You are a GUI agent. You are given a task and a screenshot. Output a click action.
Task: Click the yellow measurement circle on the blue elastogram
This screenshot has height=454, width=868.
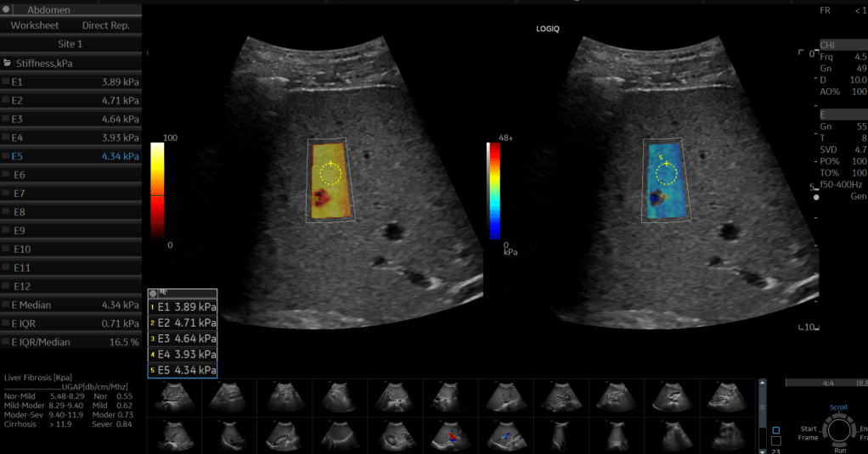click(x=667, y=174)
